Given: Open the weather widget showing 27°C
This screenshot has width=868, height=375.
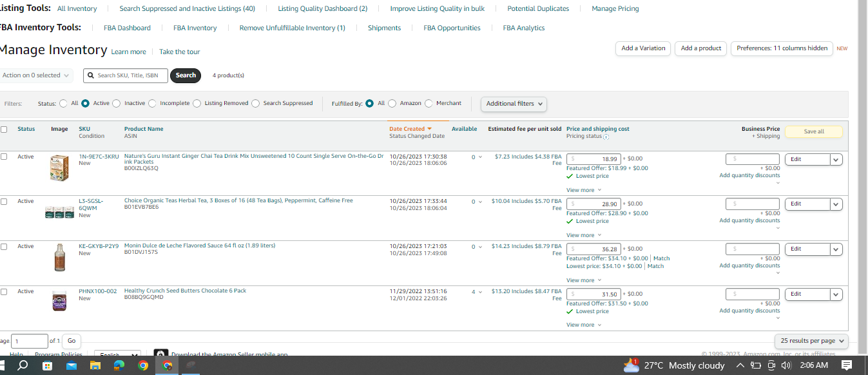Looking at the screenshot, I should pos(674,365).
